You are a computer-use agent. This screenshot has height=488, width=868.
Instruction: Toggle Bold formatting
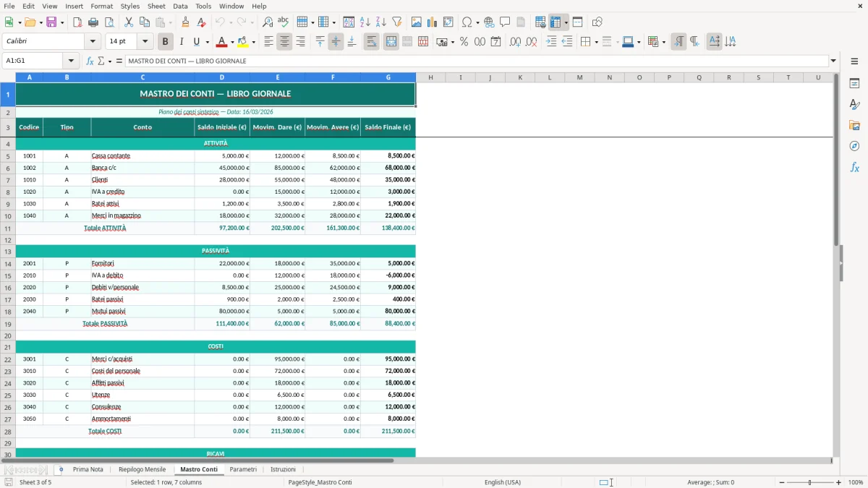tap(165, 42)
